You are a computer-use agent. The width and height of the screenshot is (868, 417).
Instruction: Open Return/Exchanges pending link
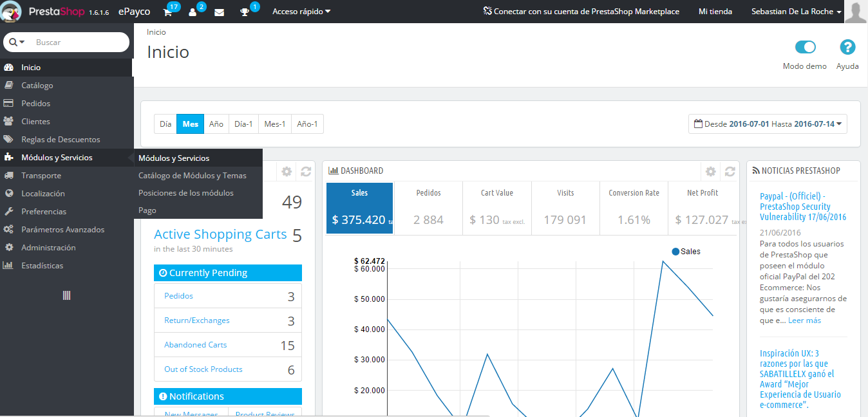197,320
